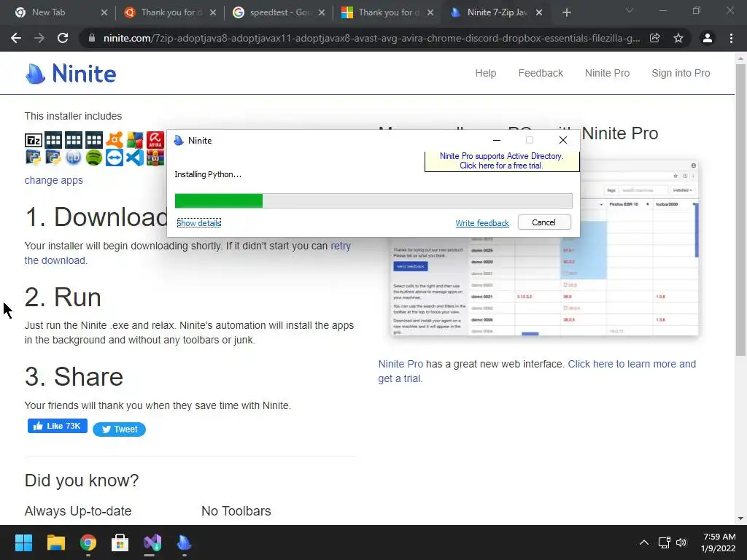Expand Show details in Ninite dialog
747x560 pixels.
(198, 223)
